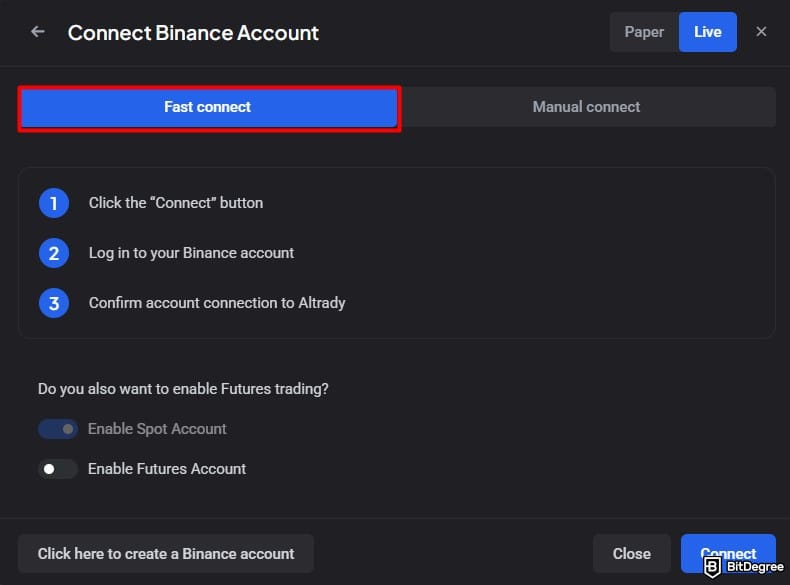Open the Manual connect tab
The image size is (790, 585).
pos(586,107)
